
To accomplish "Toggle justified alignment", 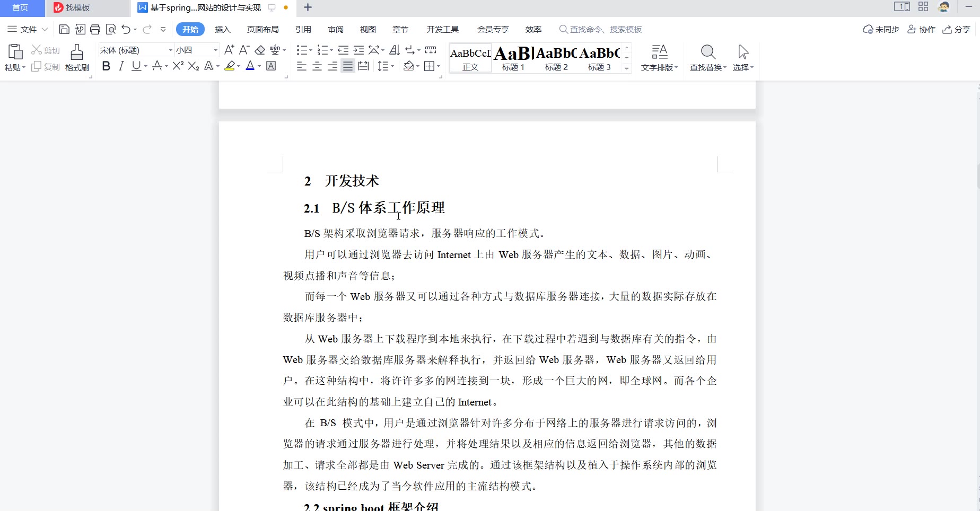I will (347, 66).
